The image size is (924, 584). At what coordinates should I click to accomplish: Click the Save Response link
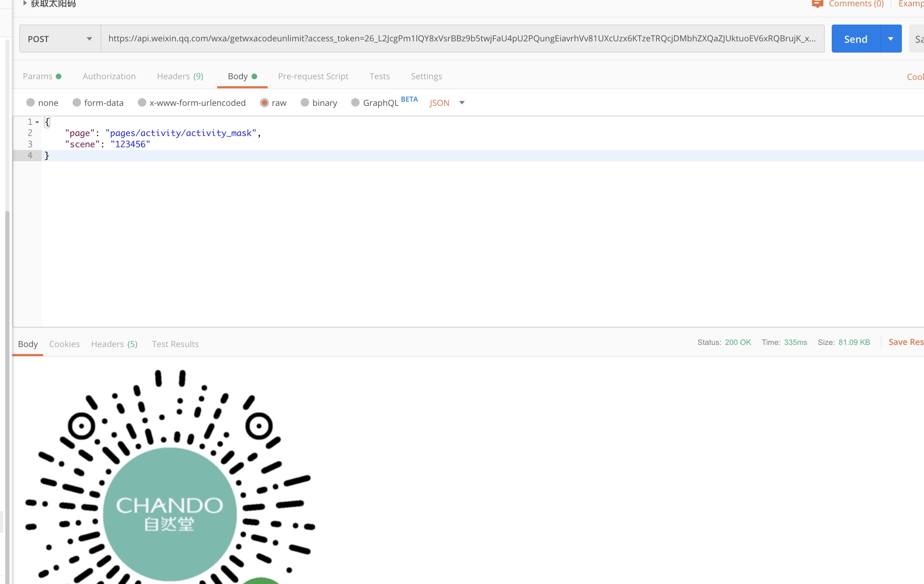(906, 342)
